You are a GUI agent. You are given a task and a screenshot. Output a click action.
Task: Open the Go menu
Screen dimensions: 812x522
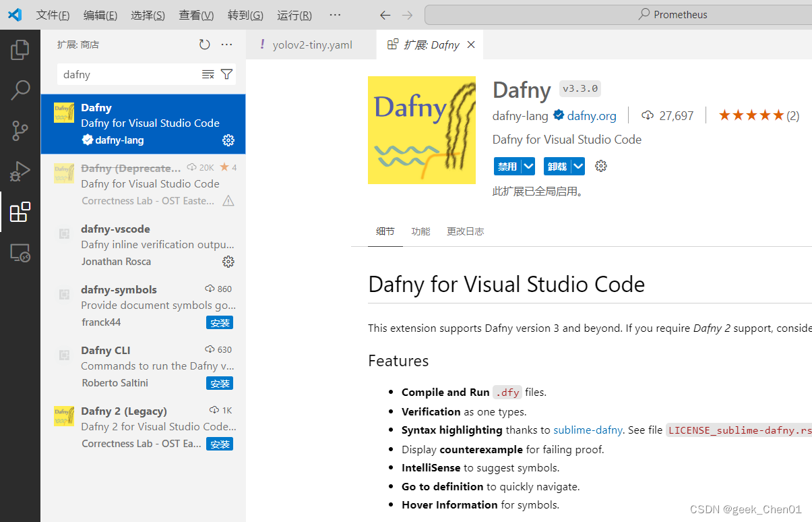point(245,15)
